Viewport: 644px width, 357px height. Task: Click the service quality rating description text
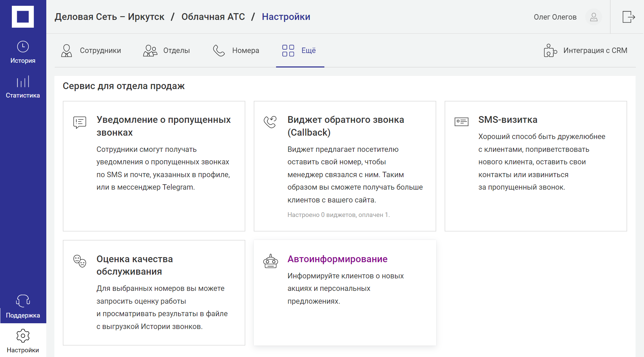click(162, 307)
